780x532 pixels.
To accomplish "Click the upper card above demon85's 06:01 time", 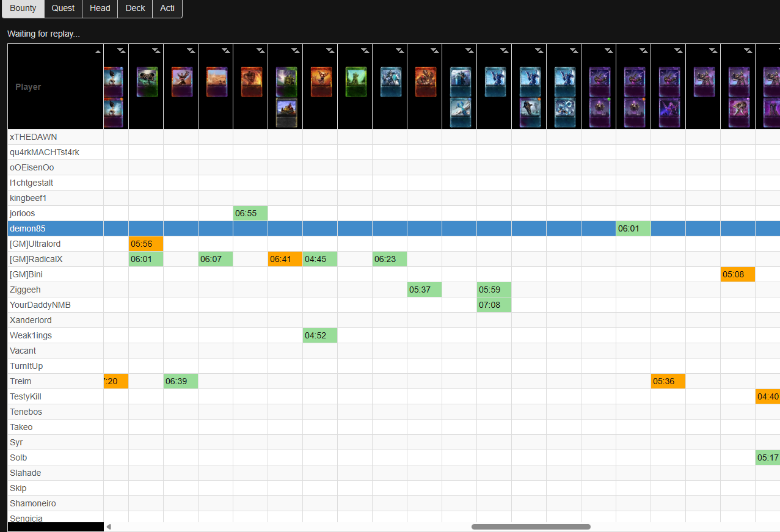I will [634, 82].
